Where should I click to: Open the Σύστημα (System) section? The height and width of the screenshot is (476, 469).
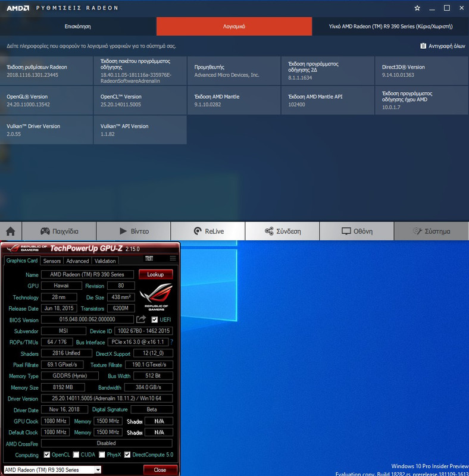coord(432,231)
